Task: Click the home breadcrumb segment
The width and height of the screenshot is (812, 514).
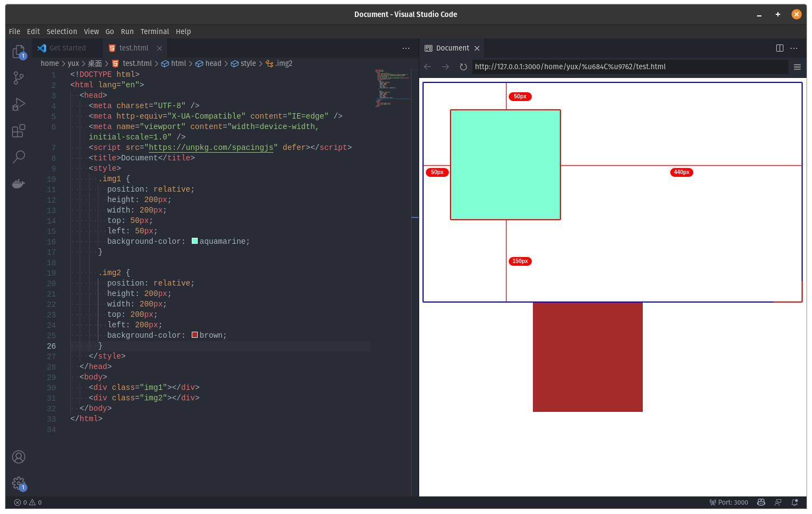Action: 49,64
